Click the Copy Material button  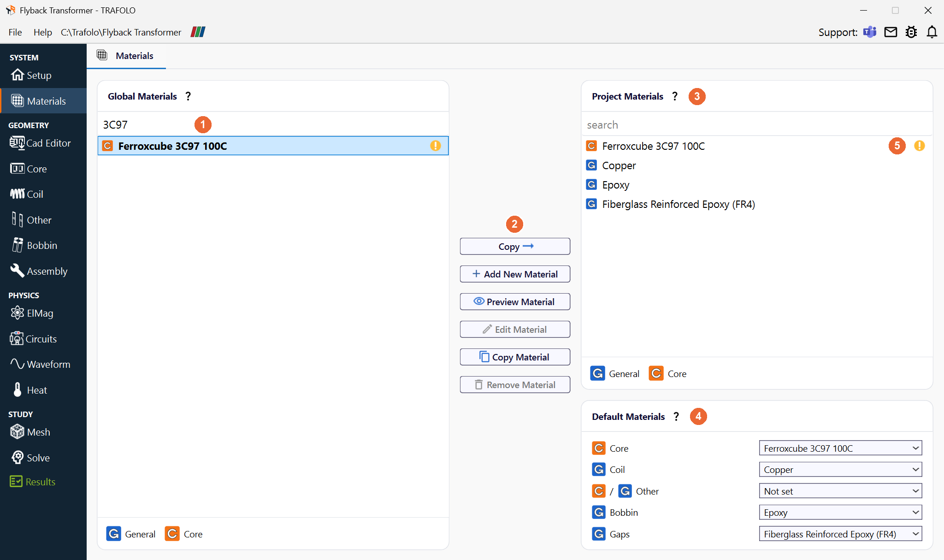point(515,357)
